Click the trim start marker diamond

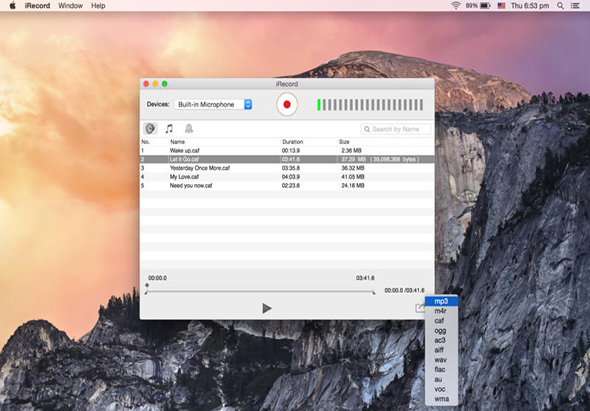pyautogui.click(x=147, y=285)
